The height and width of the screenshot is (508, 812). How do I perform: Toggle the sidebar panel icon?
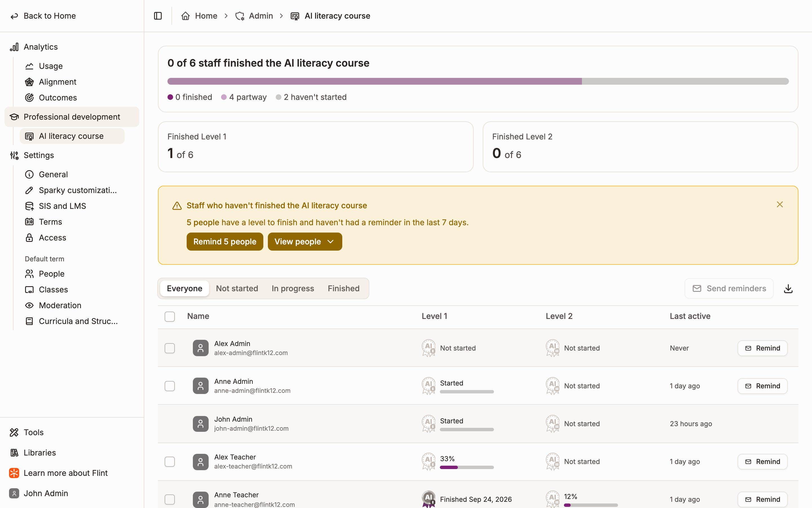tap(158, 16)
